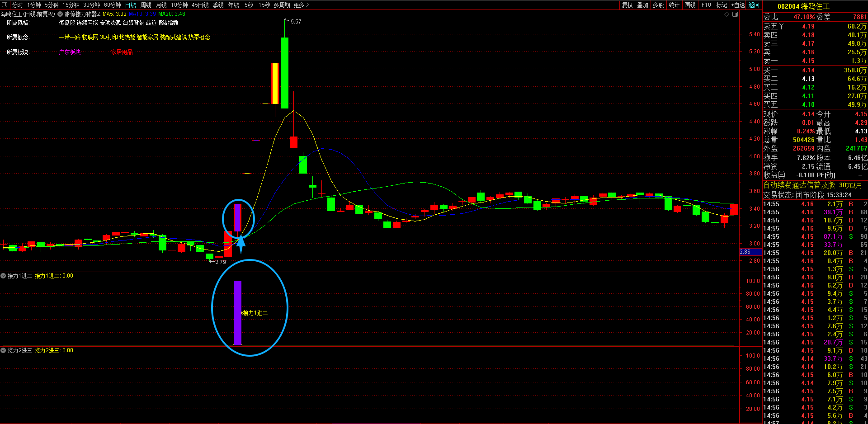
Task: Click the 智能家居 concept tag
Action: pyautogui.click(x=147, y=37)
